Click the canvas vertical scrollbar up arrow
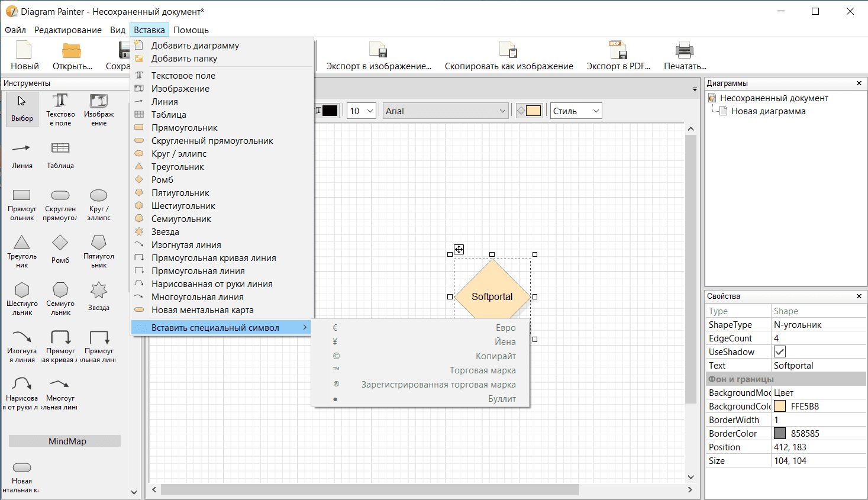This screenshot has height=500, width=868. (x=690, y=129)
